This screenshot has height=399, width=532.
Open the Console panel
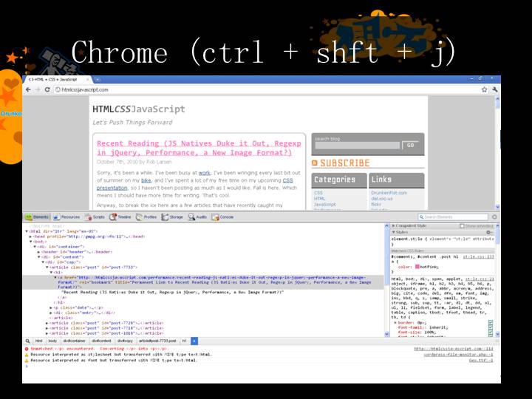coord(223,217)
